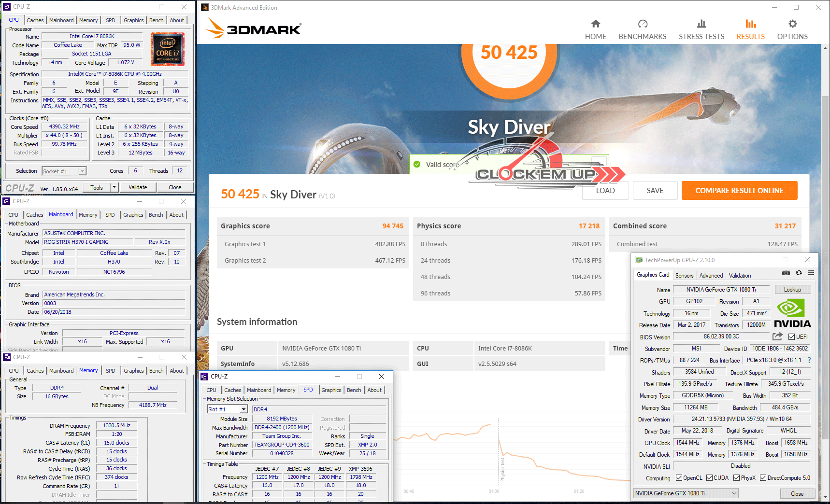
Task: Go to 3DMark Home icon
Action: click(595, 24)
